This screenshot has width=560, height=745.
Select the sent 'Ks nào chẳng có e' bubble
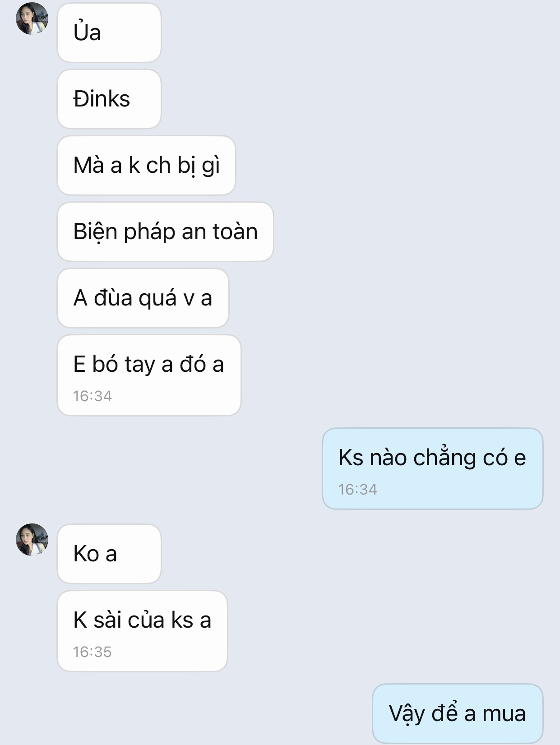click(432, 468)
